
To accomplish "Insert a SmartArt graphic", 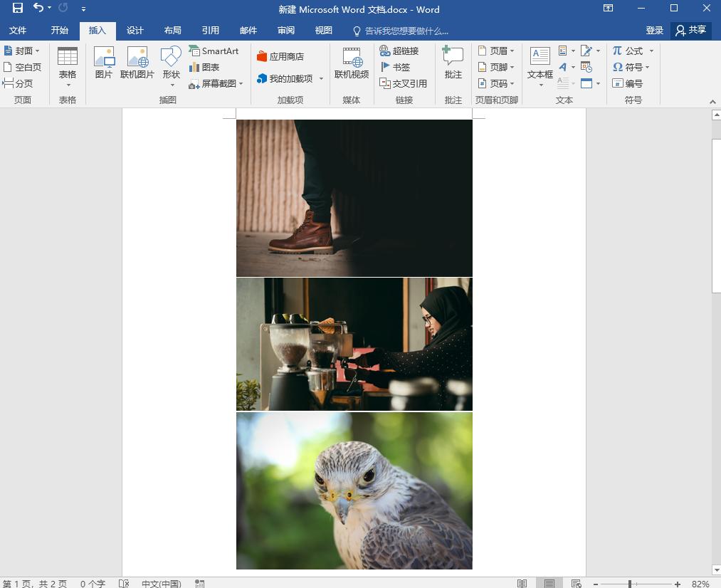I will click(214, 51).
